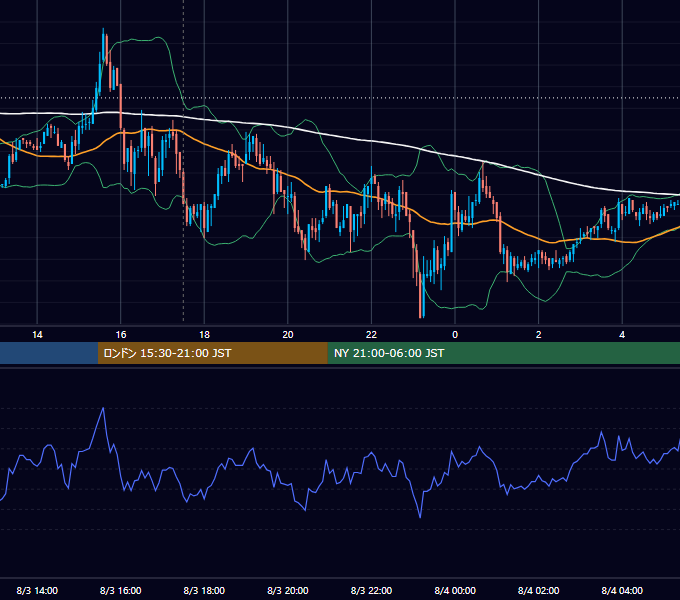Click the '8/3 16:00' date label
The height and width of the screenshot is (600, 680).
pyautogui.click(x=121, y=590)
